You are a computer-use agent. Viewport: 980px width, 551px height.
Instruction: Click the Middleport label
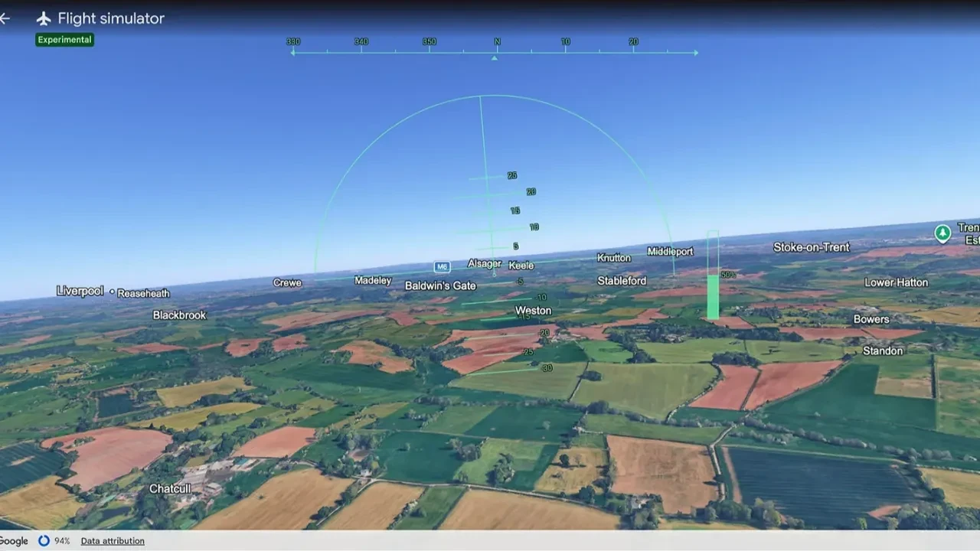pyautogui.click(x=670, y=252)
